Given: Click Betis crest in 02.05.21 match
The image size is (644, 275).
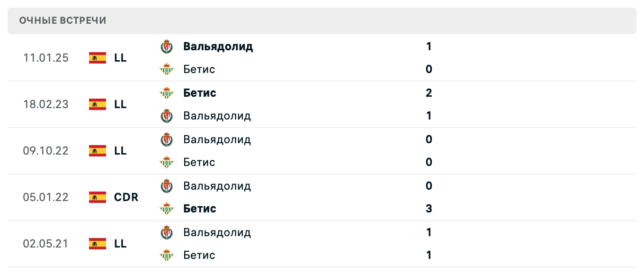Looking at the screenshot, I should [166, 255].
